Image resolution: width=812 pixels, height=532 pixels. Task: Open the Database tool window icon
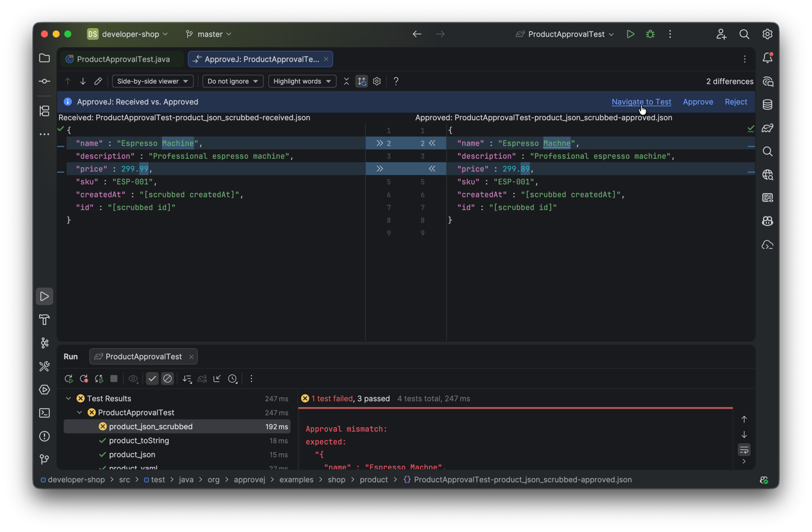768,105
